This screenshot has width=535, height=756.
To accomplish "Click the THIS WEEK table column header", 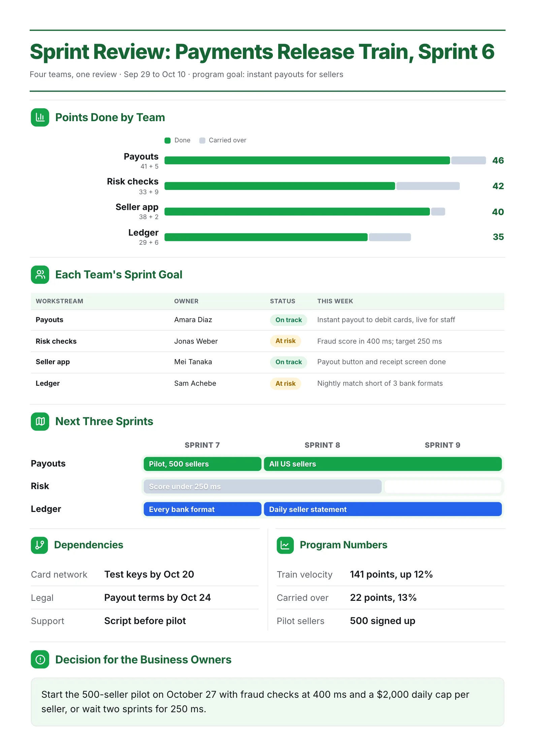I will (x=335, y=301).
